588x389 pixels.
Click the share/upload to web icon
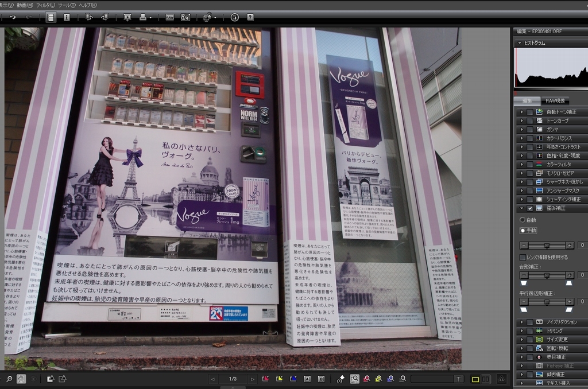[207, 17]
